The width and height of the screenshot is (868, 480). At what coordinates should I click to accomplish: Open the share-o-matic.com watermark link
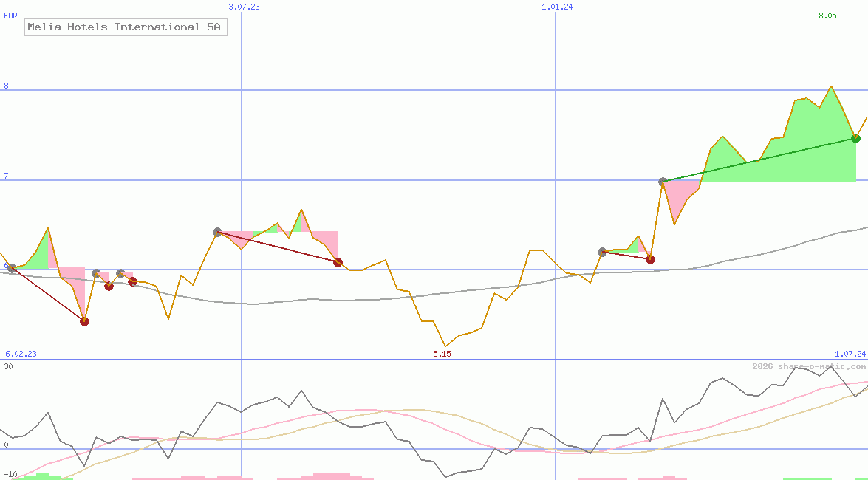tap(809, 366)
